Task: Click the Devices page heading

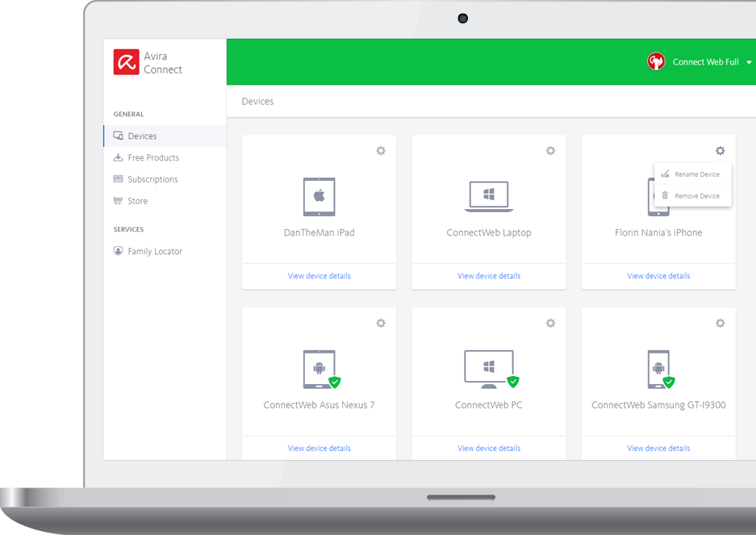Action: [257, 102]
